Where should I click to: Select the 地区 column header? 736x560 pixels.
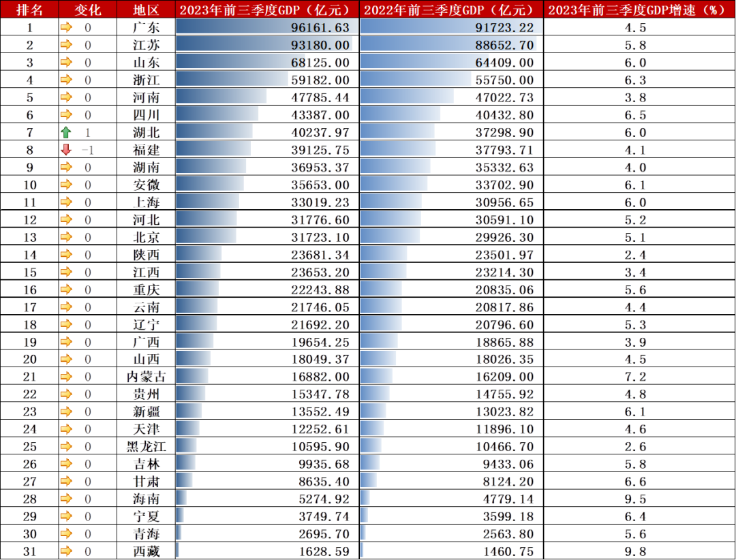[146, 10]
